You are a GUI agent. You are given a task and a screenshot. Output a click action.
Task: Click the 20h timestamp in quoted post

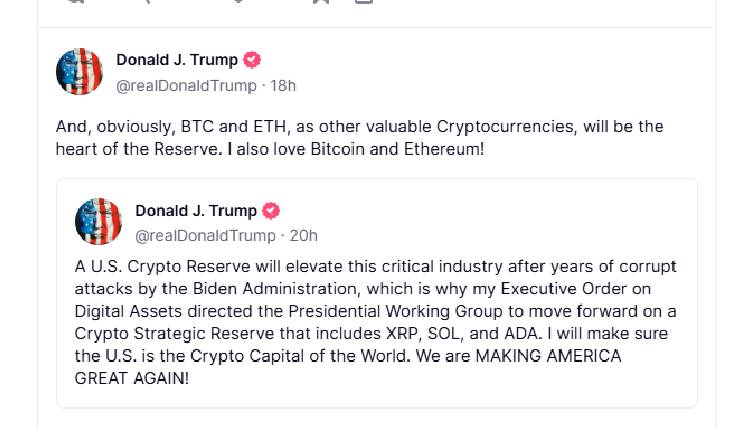pos(303,235)
